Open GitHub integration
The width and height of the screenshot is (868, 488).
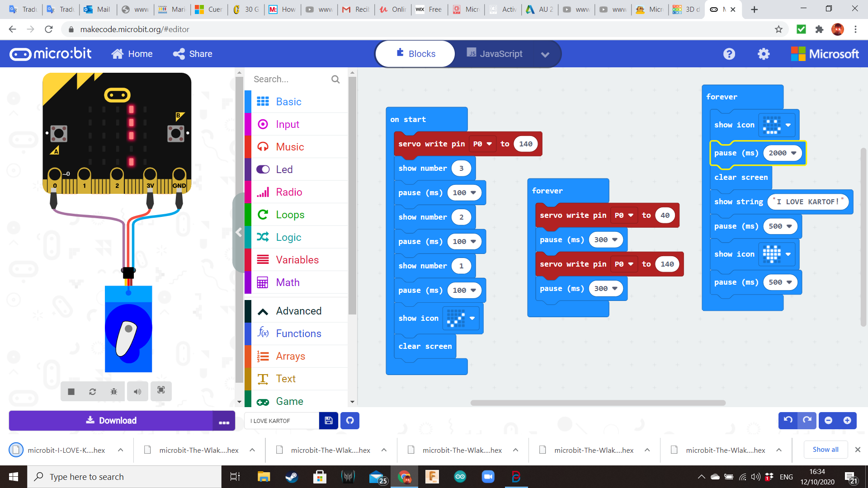pos(349,421)
